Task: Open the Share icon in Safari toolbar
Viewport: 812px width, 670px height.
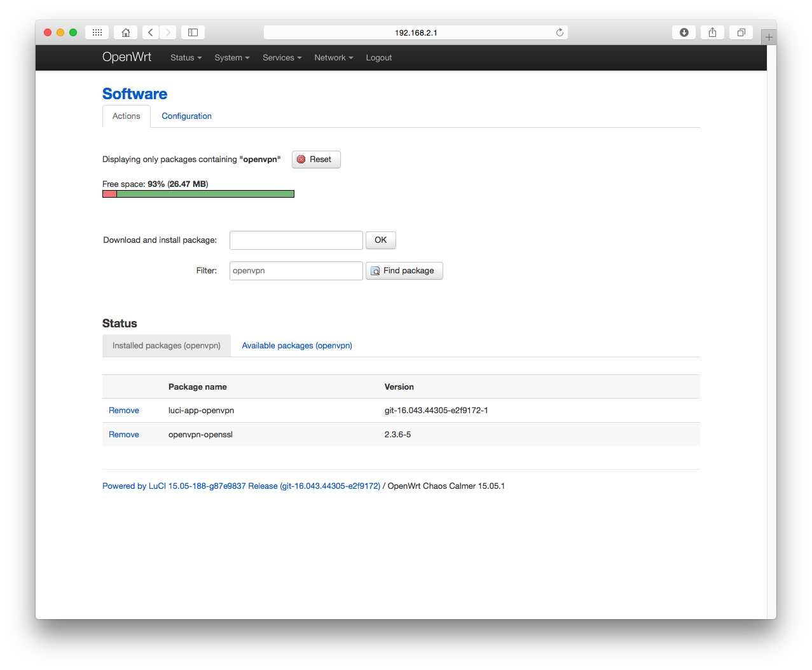Action: (x=712, y=32)
